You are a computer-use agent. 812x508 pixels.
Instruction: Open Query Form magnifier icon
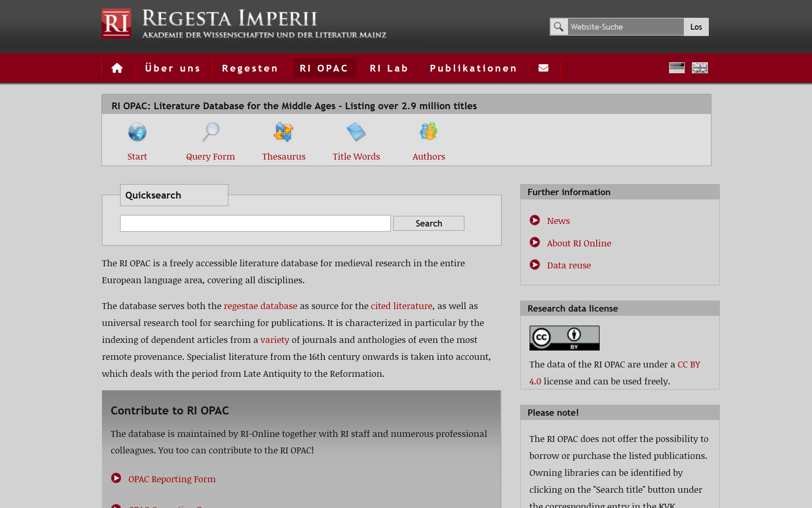point(210,132)
